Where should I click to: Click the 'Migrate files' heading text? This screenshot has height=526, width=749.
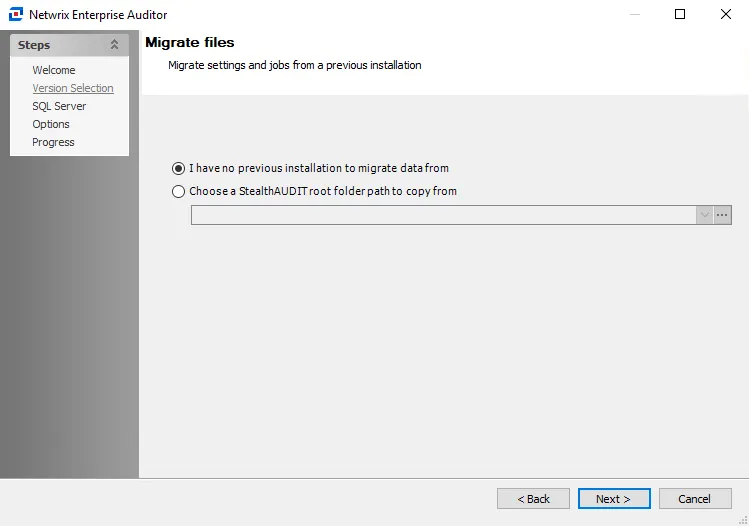click(190, 43)
